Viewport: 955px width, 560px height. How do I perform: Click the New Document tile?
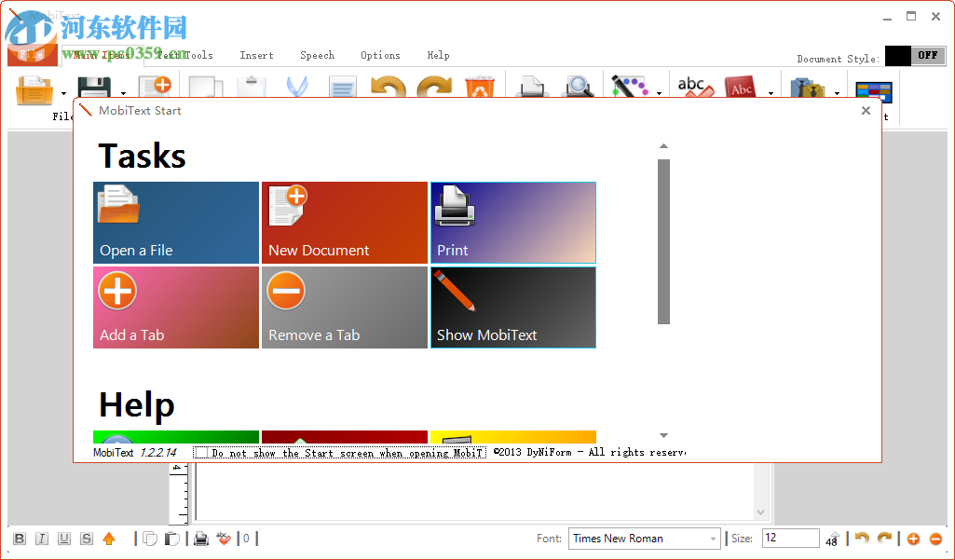click(345, 223)
